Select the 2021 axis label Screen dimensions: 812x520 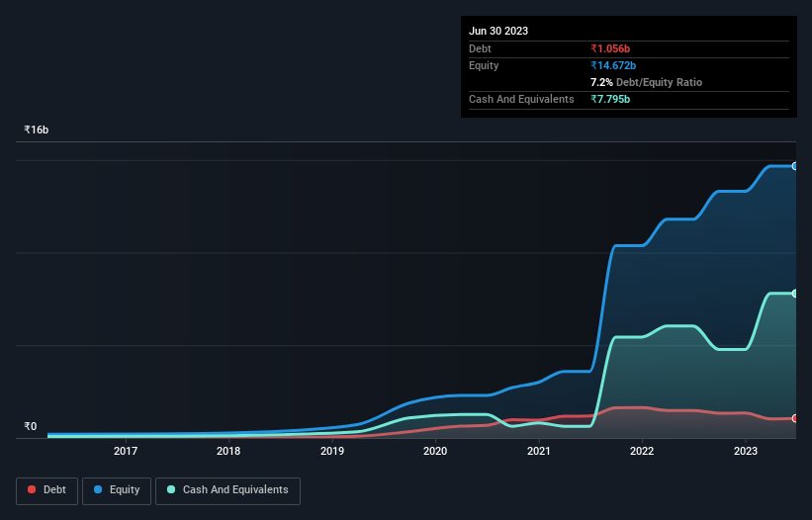(x=539, y=451)
